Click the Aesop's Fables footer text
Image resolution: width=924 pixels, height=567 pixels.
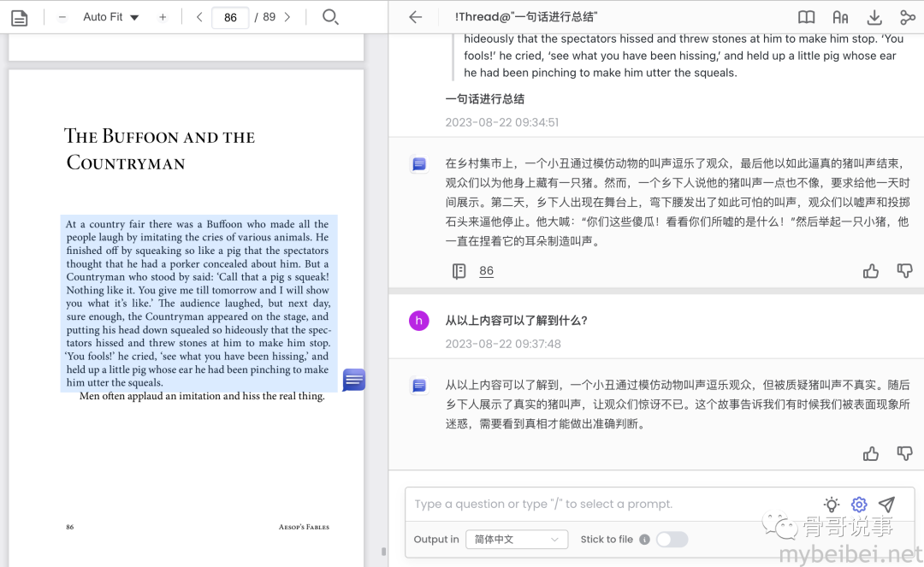(304, 527)
